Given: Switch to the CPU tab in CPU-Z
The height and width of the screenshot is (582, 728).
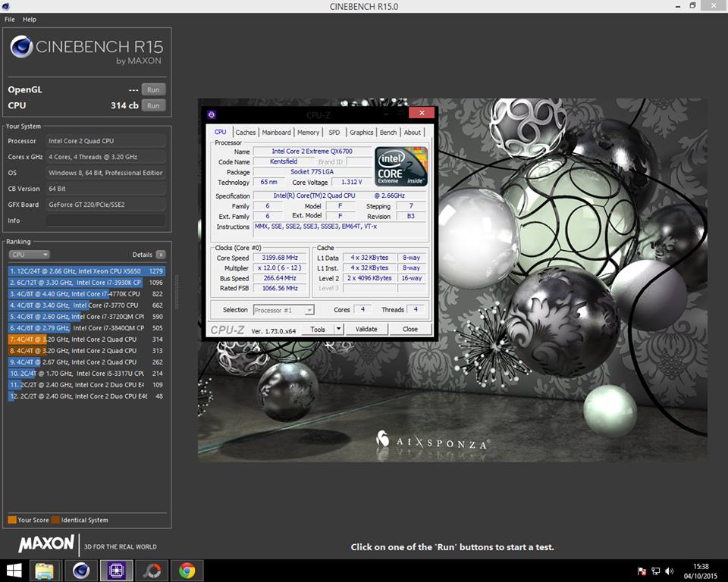Looking at the screenshot, I should [x=220, y=132].
